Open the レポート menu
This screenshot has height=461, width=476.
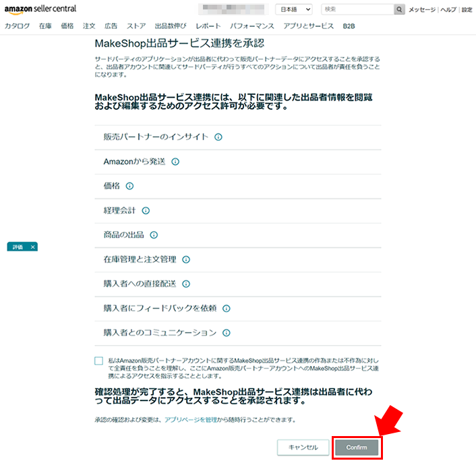[x=208, y=26]
